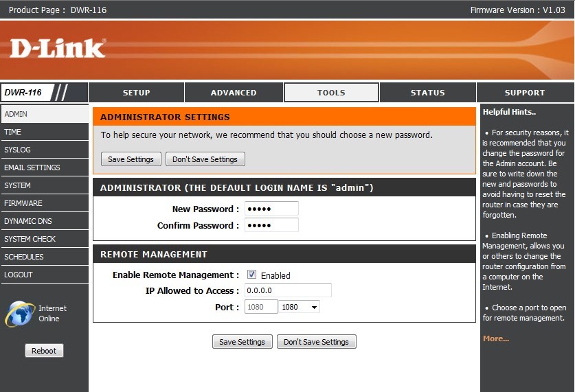This screenshot has height=392, width=575.
Task: Click LOGOUT in the sidebar
Action: [45, 275]
